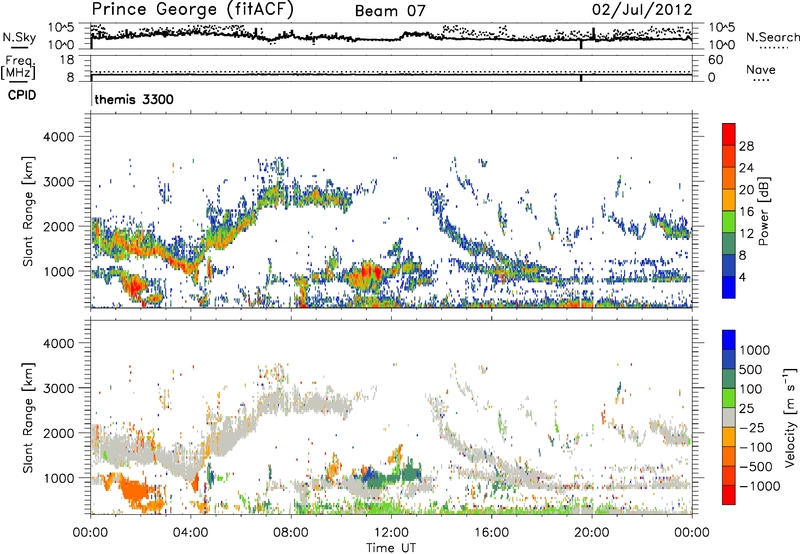Click the 'CPID' row label
The width and height of the screenshot is (800, 554).
(22, 95)
